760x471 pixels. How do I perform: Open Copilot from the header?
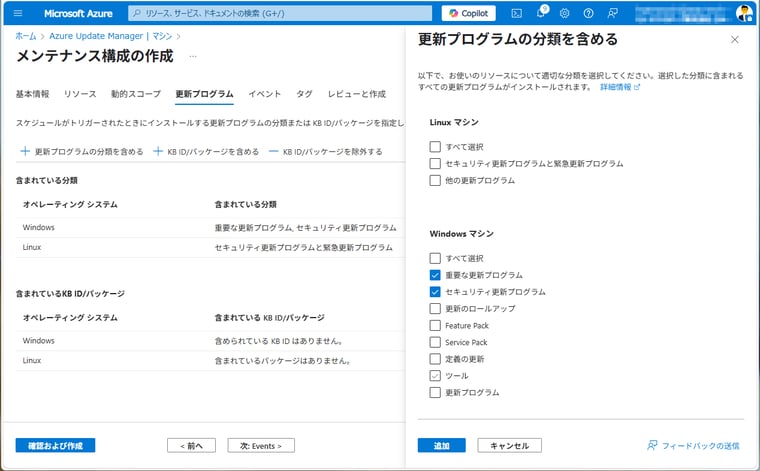[468, 14]
